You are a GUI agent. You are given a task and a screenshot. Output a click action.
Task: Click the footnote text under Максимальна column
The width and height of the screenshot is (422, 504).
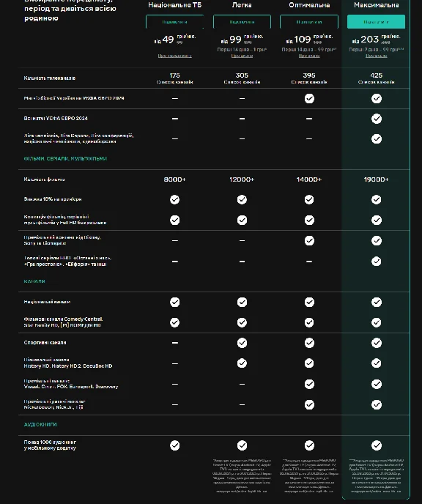coord(376,475)
